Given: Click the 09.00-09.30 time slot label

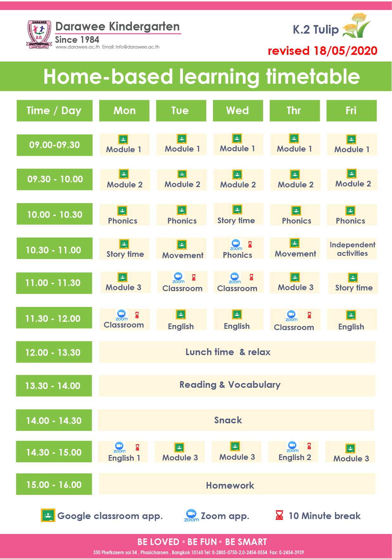Looking at the screenshot, I should (55, 145).
